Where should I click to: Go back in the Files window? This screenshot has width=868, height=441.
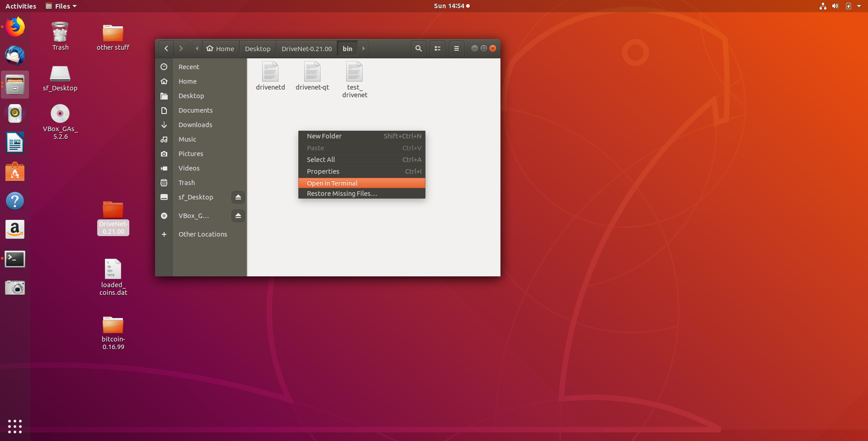(166, 48)
